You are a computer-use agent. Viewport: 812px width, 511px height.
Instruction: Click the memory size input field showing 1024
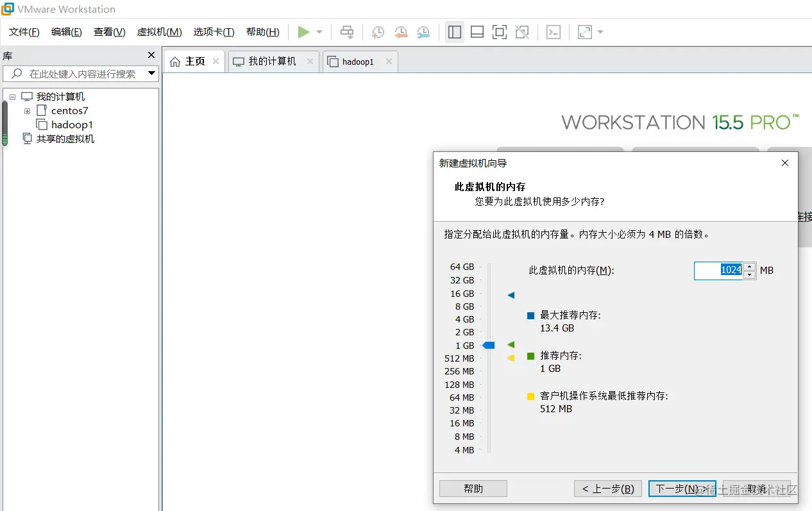(x=718, y=271)
